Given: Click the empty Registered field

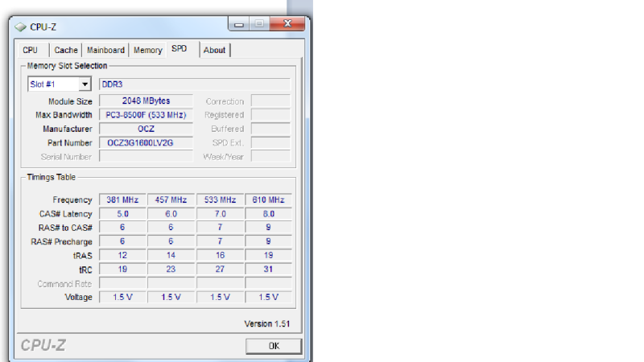Looking at the screenshot, I should 270,115.
